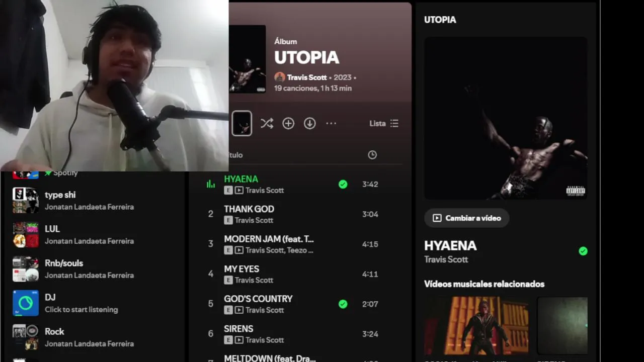This screenshot has width=644, height=362.
Task: Toggle saved checkmark on GOD'S COUNTRY row
Action: (x=343, y=304)
